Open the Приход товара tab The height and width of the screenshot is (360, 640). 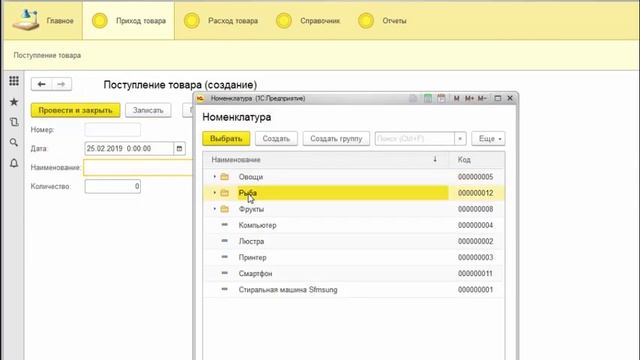point(129,20)
